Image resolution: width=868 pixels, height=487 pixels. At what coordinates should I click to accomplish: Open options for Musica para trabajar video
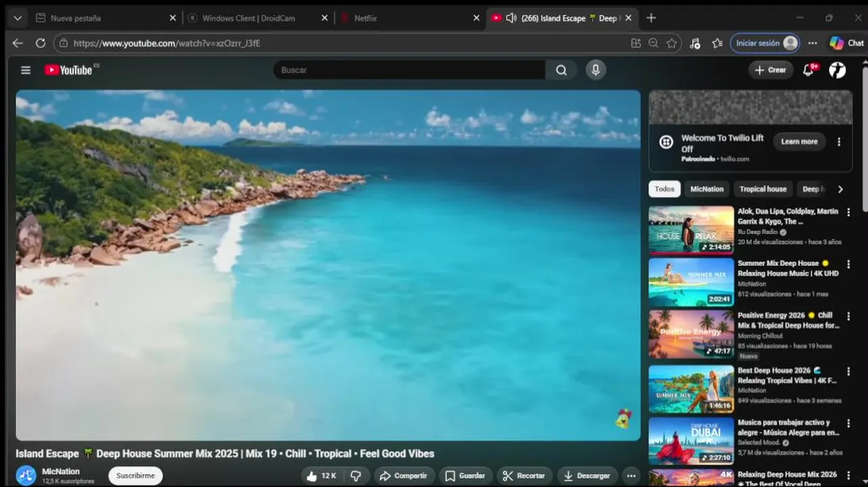848,423
